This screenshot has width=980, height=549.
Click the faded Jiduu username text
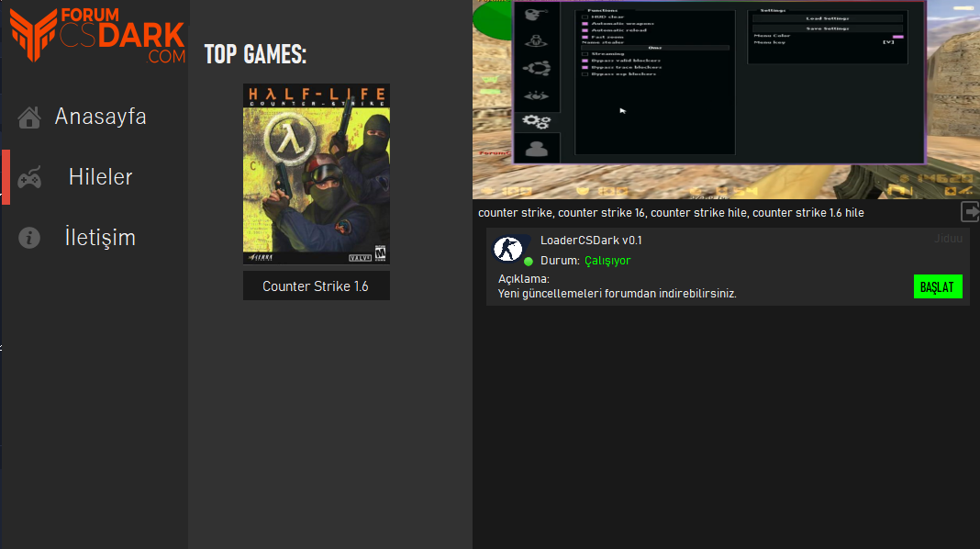948,238
